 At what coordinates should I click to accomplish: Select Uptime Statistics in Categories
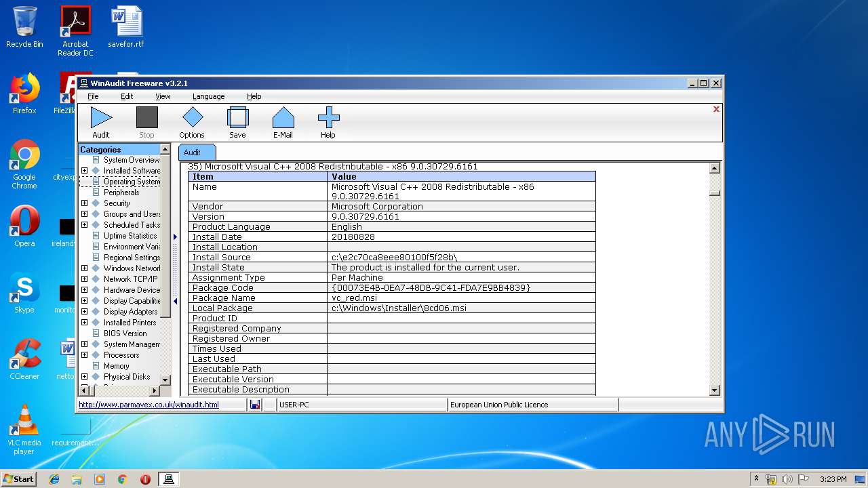(130, 236)
